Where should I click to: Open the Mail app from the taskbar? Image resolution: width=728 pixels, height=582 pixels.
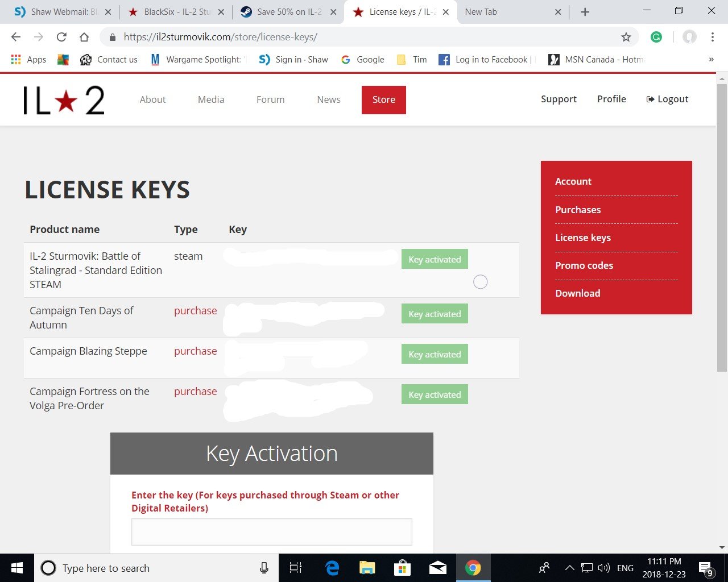(437, 568)
